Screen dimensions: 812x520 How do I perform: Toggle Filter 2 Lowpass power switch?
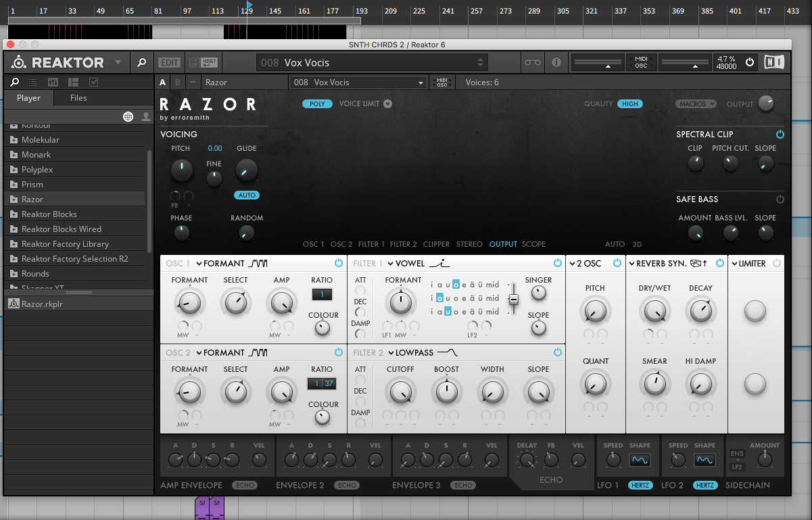(558, 352)
